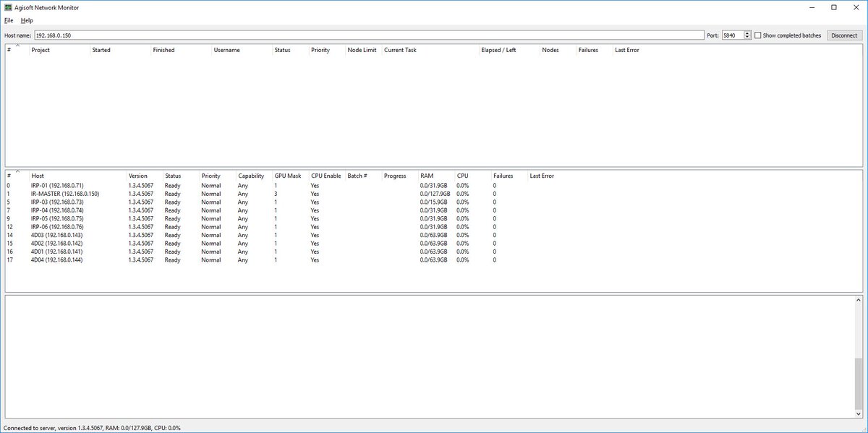Open the File menu
Image resolution: width=868 pixels, height=433 pixels.
tap(9, 20)
